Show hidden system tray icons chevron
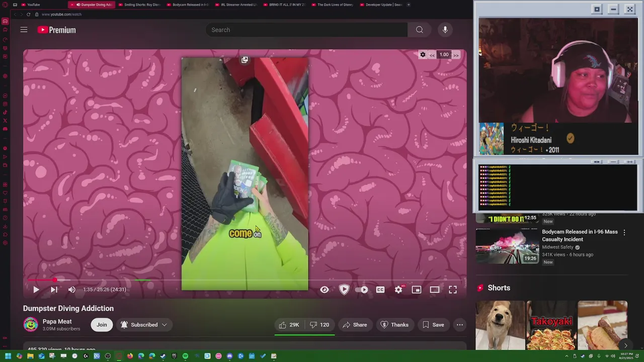644x362 pixels. tap(567, 356)
